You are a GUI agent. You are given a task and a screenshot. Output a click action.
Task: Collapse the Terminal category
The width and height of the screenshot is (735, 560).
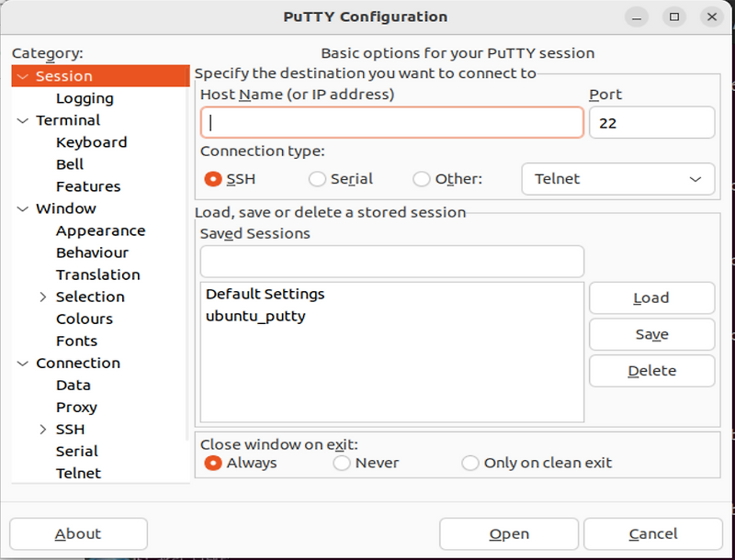20,120
